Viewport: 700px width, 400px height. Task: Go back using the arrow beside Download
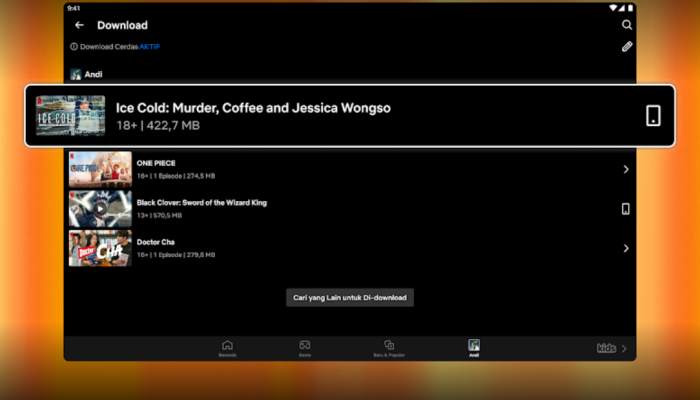coord(79,25)
